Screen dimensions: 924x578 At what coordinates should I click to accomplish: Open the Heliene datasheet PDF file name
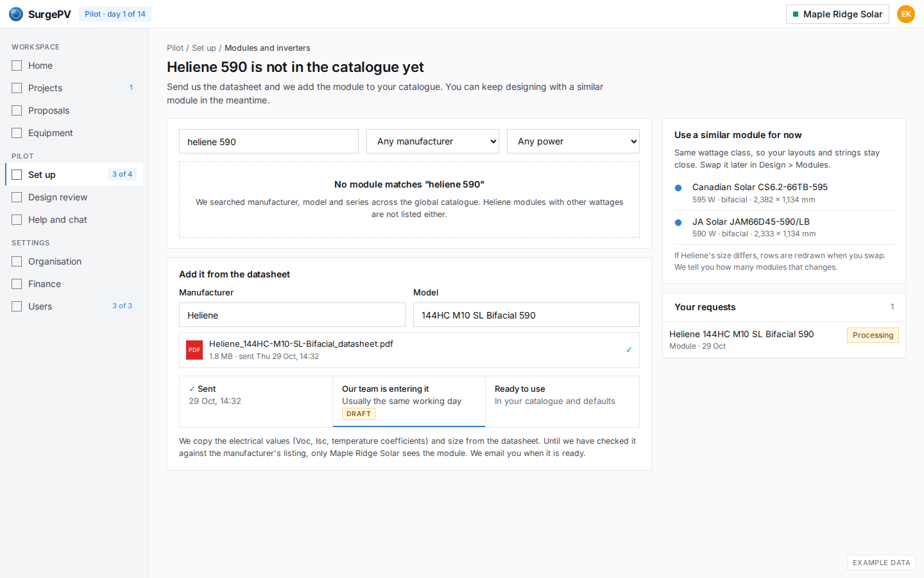click(x=301, y=344)
